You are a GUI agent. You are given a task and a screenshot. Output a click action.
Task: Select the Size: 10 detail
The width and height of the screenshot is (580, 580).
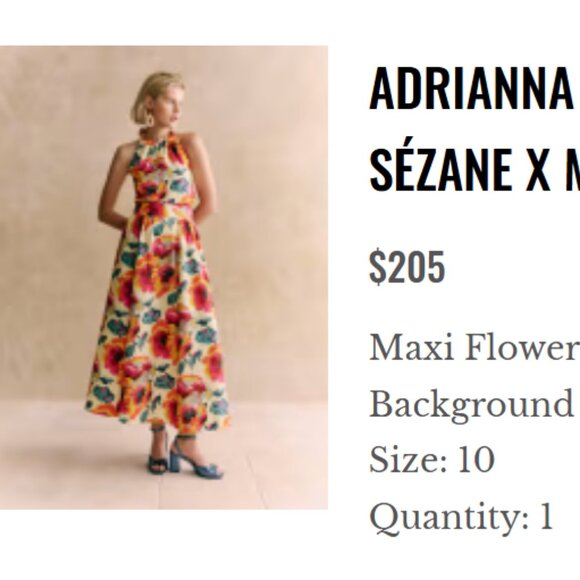(x=432, y=459)
